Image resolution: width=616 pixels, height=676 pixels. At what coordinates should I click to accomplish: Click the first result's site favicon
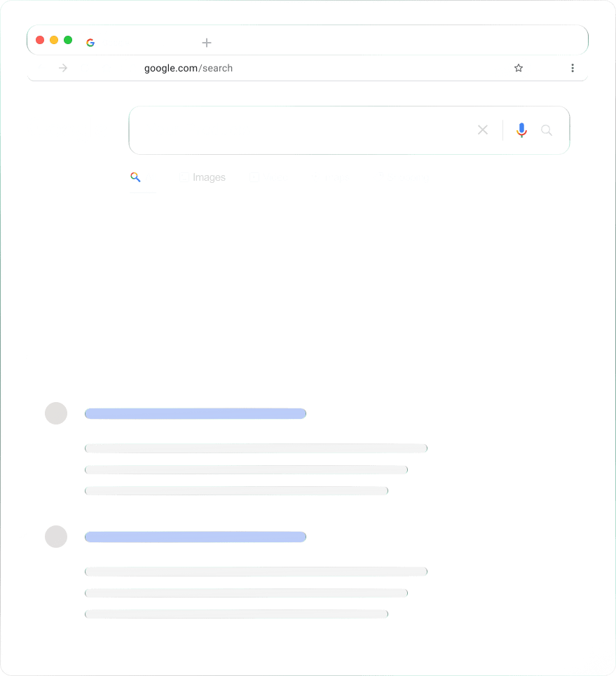click(56, 413)
